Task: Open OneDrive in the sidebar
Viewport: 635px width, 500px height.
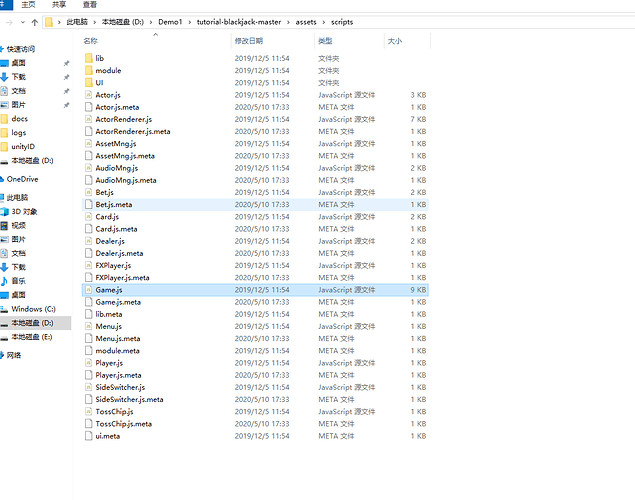Action: point(23,179)
